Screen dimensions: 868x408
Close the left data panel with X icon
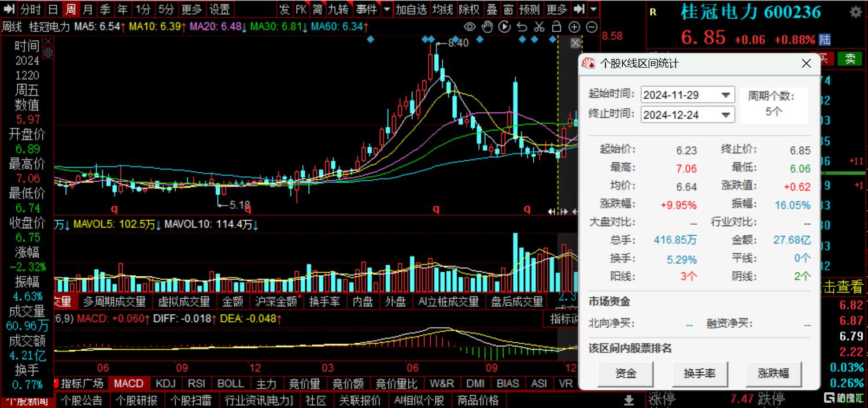pyautogui.click(x=48, y=42)
